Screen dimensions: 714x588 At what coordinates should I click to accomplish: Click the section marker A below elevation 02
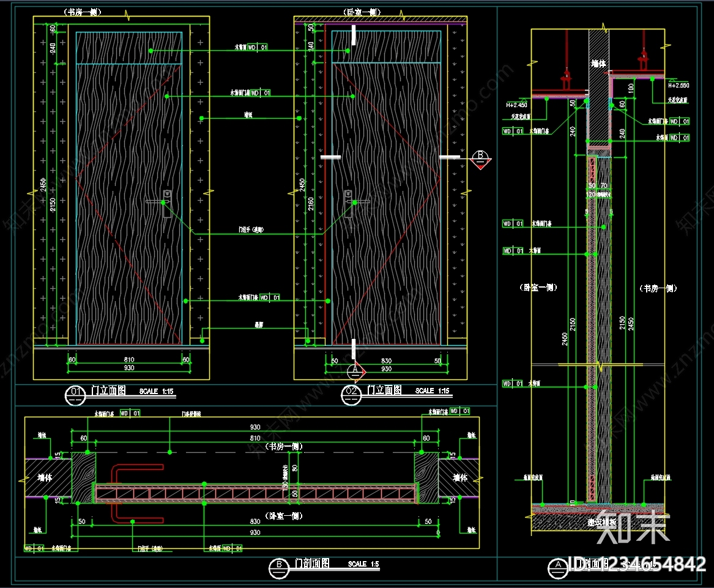356,371
